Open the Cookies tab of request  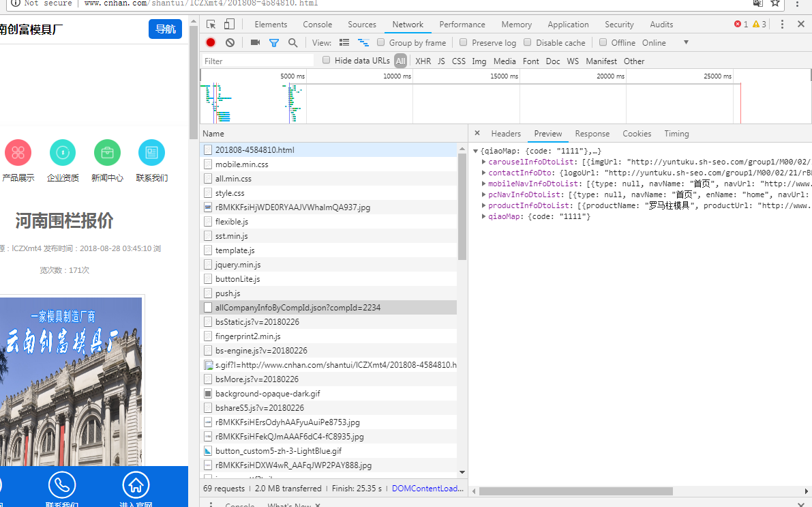tap(637, 134)
